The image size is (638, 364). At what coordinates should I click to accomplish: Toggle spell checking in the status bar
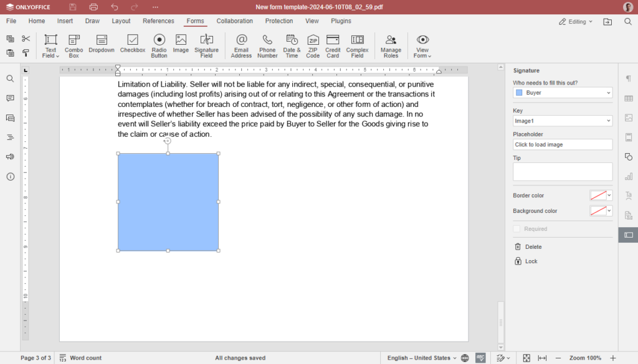[480, 357]
